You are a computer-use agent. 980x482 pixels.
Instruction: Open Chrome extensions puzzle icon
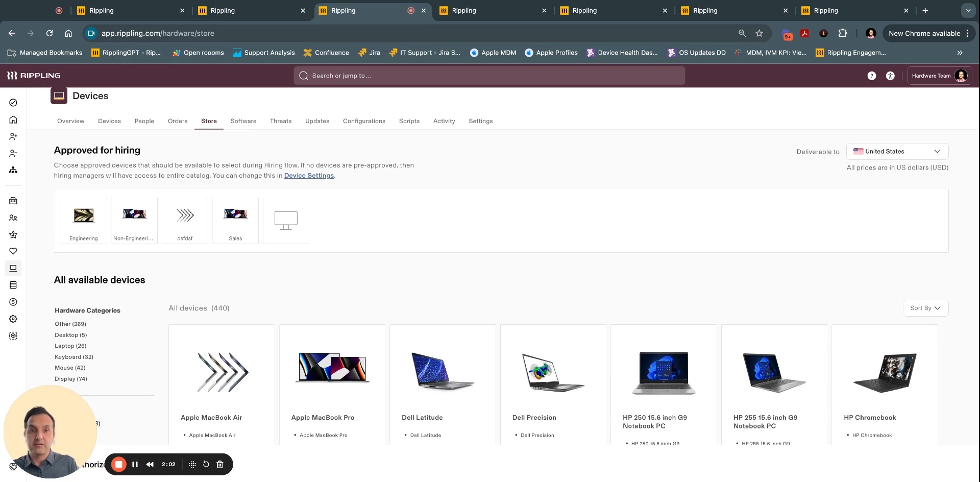point(843,33)
